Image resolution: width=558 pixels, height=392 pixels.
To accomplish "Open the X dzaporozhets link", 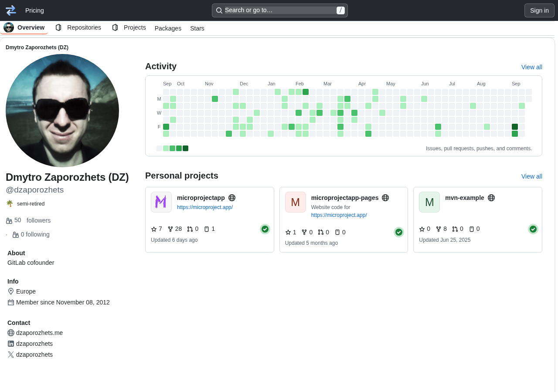I will 34,355.
